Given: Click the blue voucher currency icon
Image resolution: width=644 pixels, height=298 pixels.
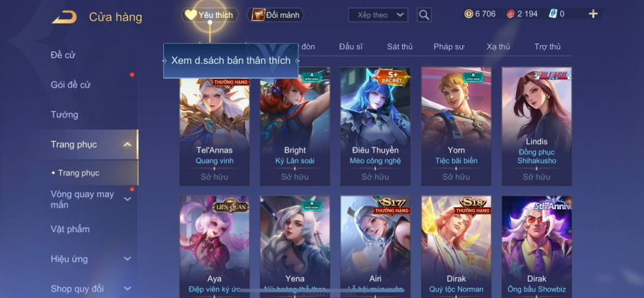Looking at the screenshot, I should coord(553,14).
